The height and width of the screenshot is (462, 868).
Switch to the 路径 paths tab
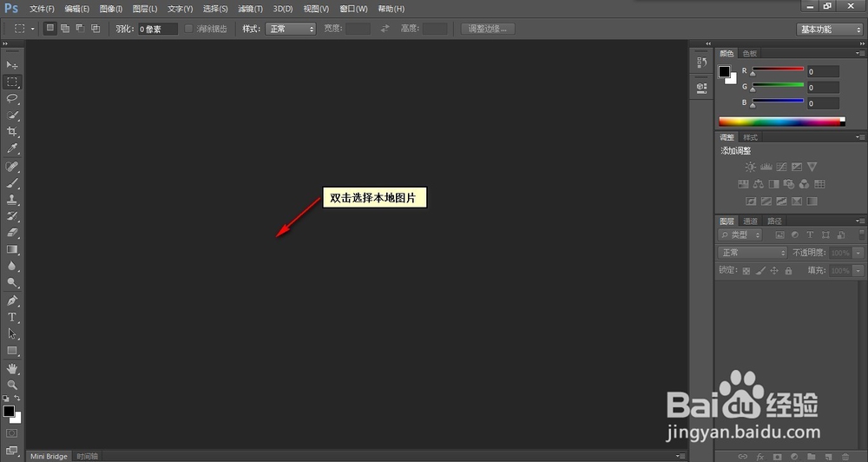(x=774, y=221)
